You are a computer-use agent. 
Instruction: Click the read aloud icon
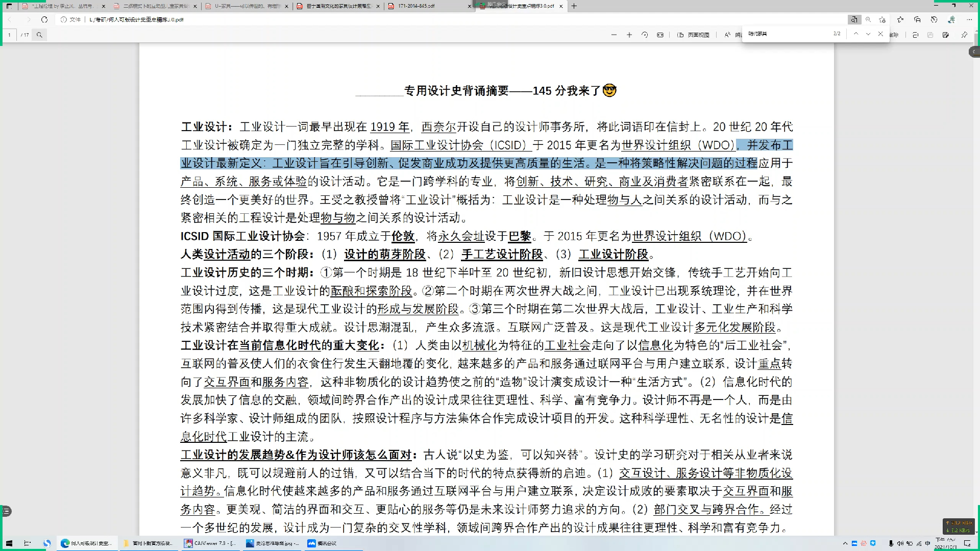[727, 35]
